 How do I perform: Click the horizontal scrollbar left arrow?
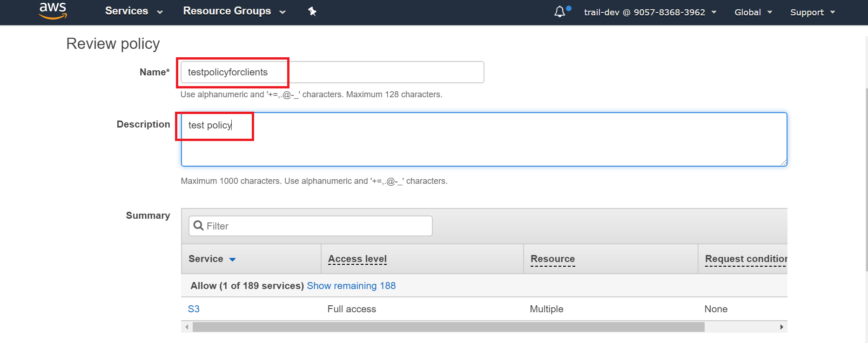pos(187,327)
